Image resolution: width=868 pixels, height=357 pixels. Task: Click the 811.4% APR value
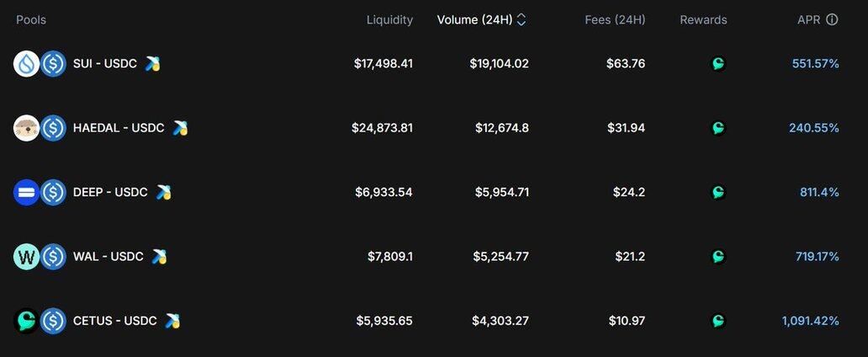coord(819,192)
